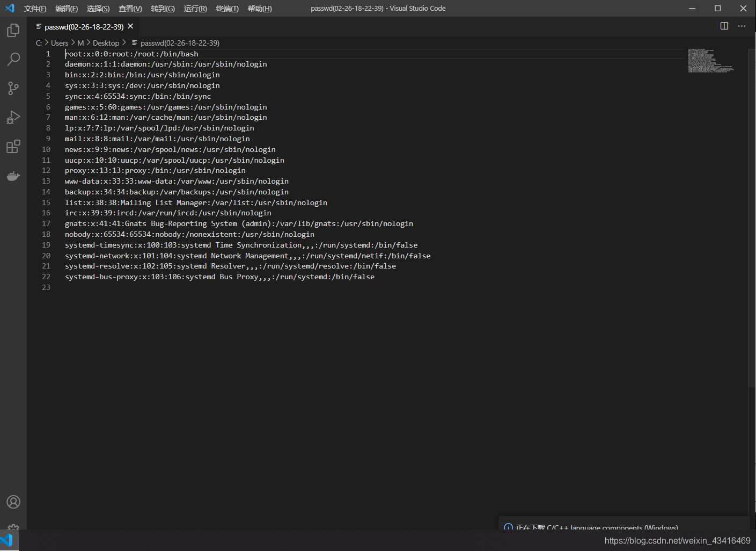Click the systemd-bus-proxy line text

[x=219, y=277]
